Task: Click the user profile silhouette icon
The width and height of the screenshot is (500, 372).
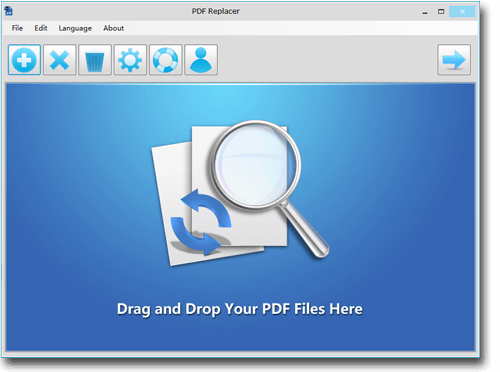Action: pos(201,60)
